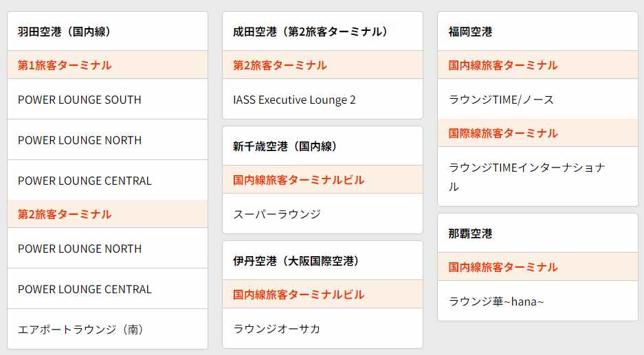The width and height of the screenshot is (644, 355).
Task: Click ラウンジオーサカ lounge entry
Action: point(277,329)
